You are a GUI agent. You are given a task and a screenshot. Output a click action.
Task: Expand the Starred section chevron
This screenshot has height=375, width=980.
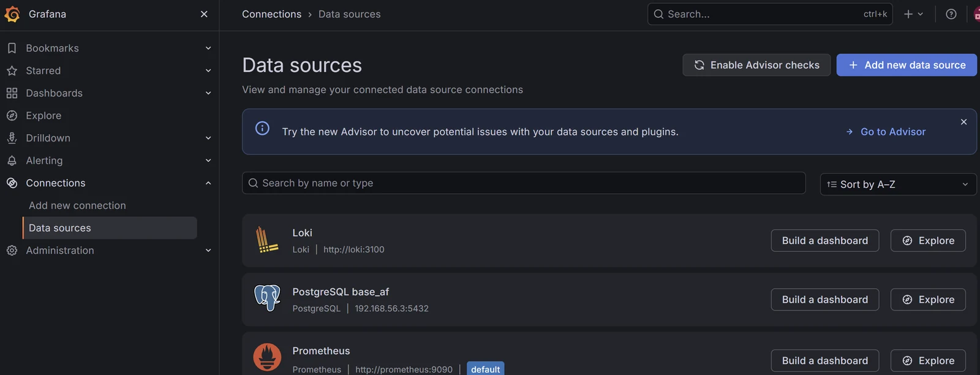pos(208,70)
